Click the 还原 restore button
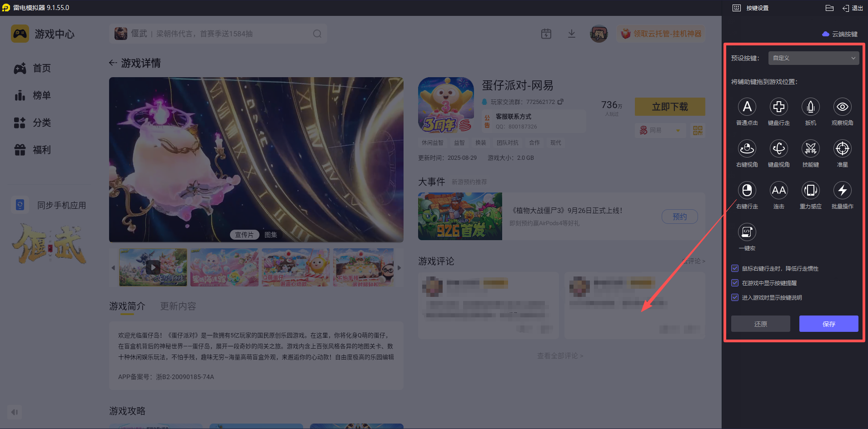 761,324
